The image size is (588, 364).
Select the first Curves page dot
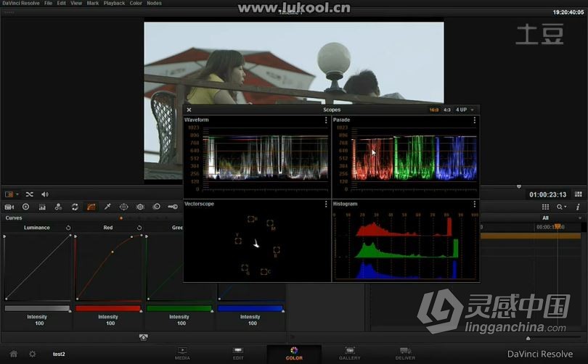(121, 218)
